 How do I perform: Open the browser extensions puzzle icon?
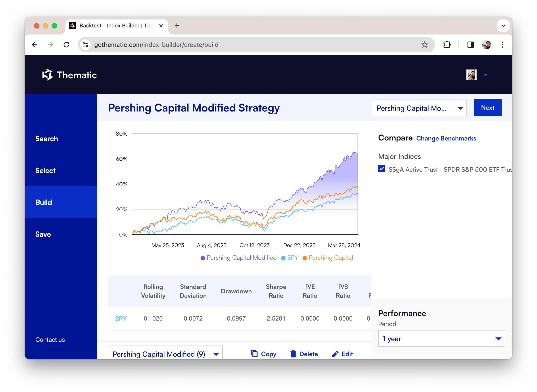pyautogui.click(x=447, y=45)
